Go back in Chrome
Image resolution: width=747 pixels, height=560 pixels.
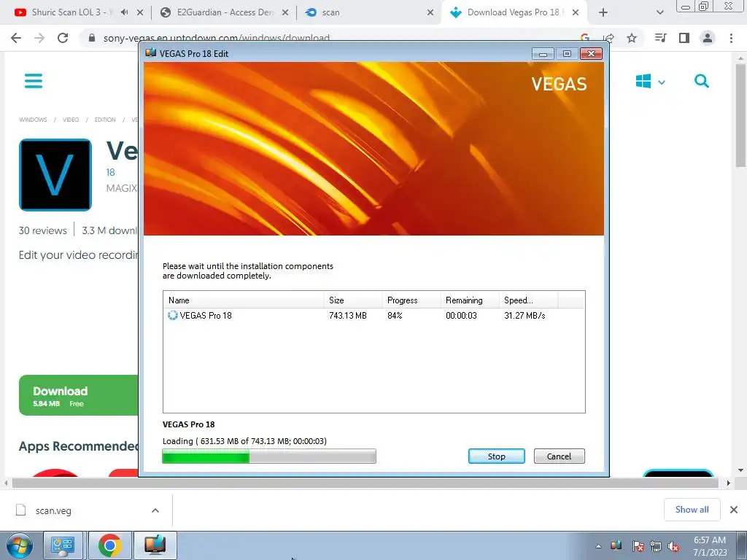16,38
